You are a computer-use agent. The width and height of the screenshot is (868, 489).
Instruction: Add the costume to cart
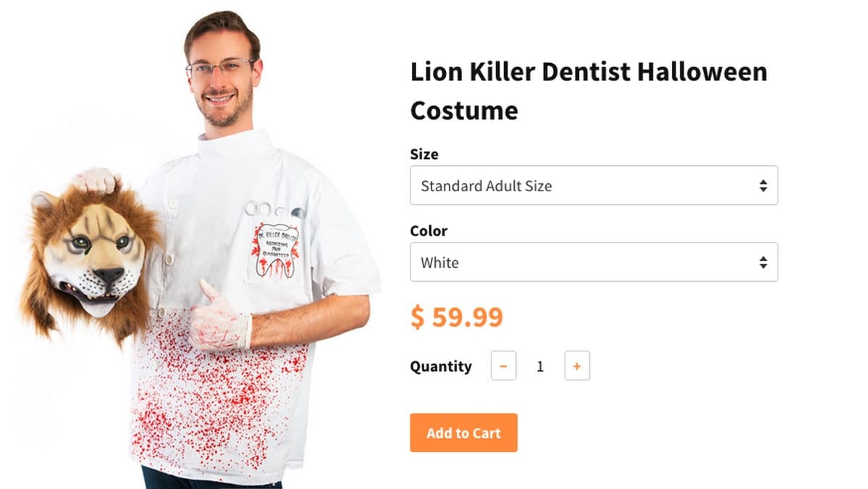point(464,432)
